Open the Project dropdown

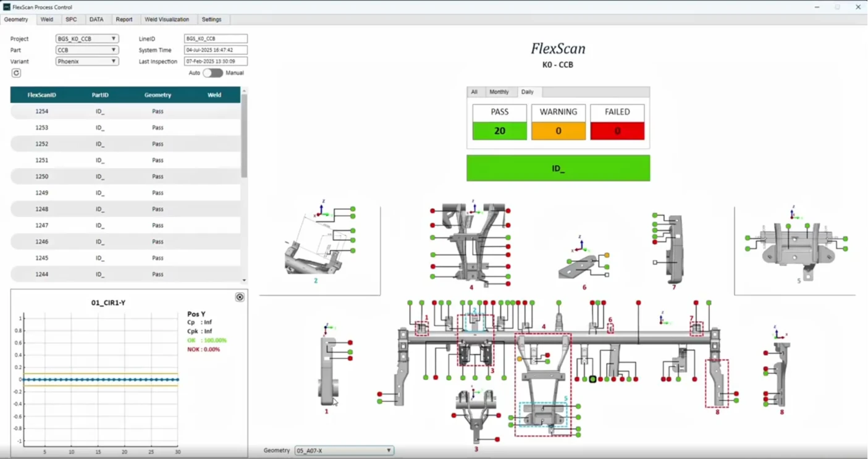coord(86,39)
